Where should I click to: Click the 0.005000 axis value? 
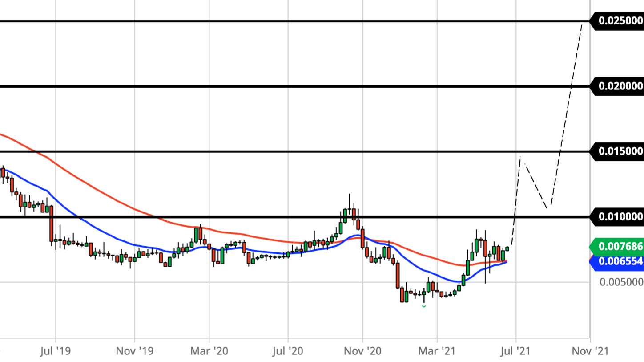tap(621, 282)
